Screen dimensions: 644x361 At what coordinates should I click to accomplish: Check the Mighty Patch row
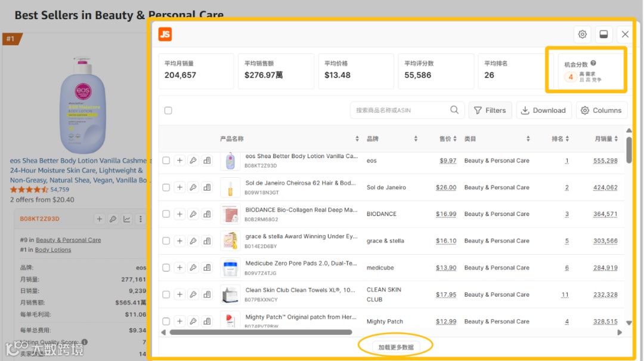166,321
